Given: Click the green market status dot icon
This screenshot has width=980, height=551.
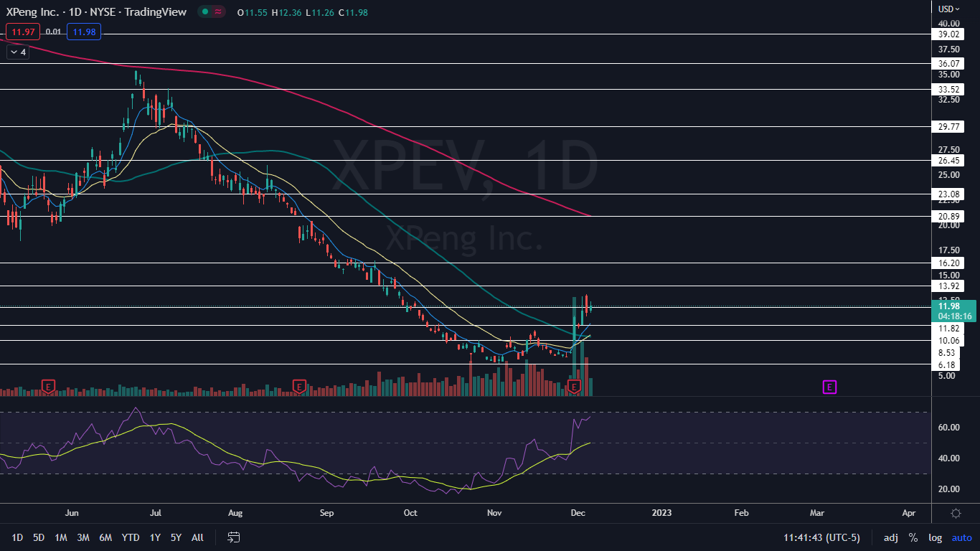Looking at the screenshot, I should 206,11.
